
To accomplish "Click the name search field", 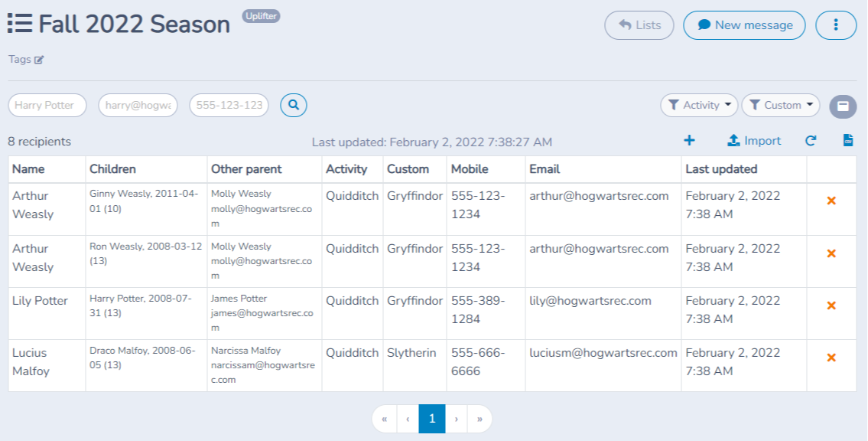I will click(x=47, y=105).
